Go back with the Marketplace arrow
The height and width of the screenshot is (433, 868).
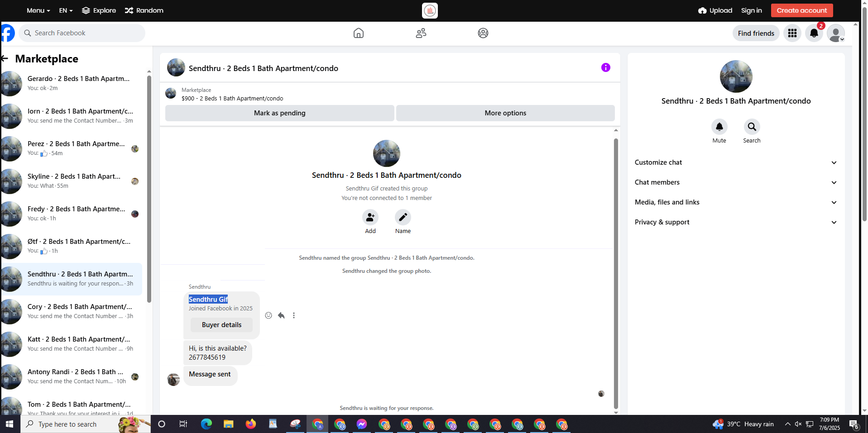pos(5,58)
